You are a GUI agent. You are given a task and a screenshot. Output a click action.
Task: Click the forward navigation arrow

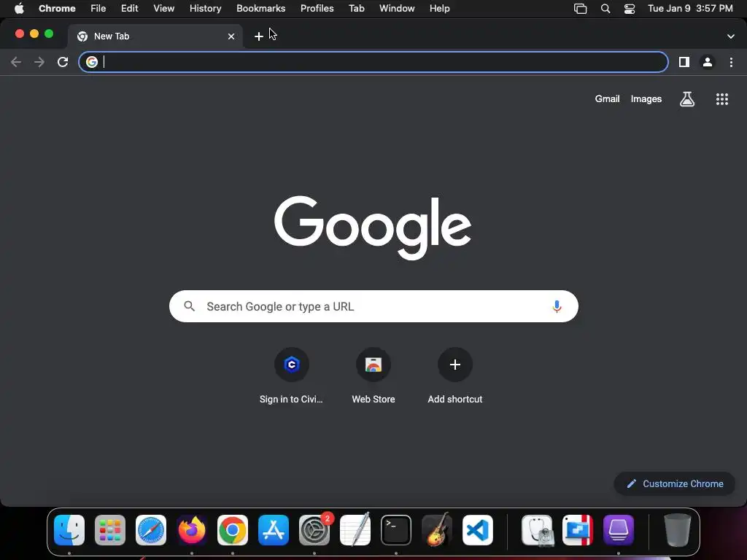click(39, 62)
